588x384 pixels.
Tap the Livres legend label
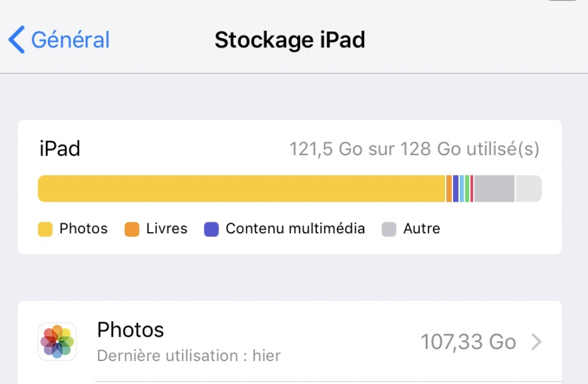pyautogui.click(x=167, y=228)
